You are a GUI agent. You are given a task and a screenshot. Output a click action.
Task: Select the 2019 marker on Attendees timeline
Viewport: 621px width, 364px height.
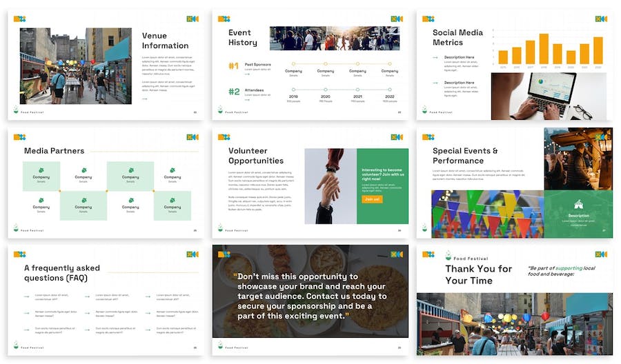(294, 89)
